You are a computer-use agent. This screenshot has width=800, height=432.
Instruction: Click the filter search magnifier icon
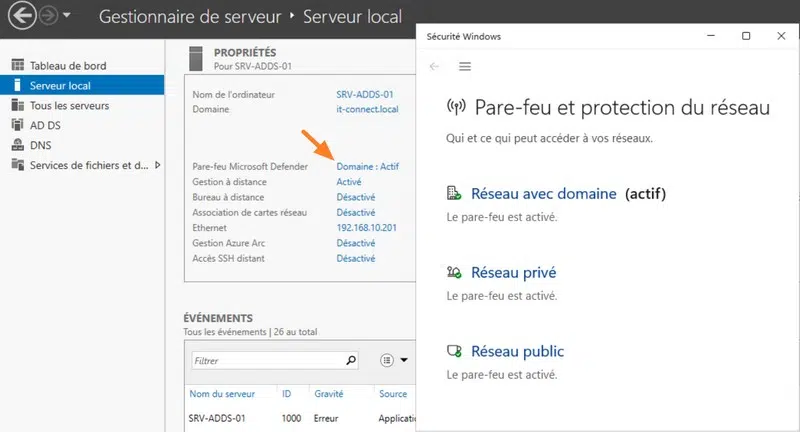tap(351, 360)
